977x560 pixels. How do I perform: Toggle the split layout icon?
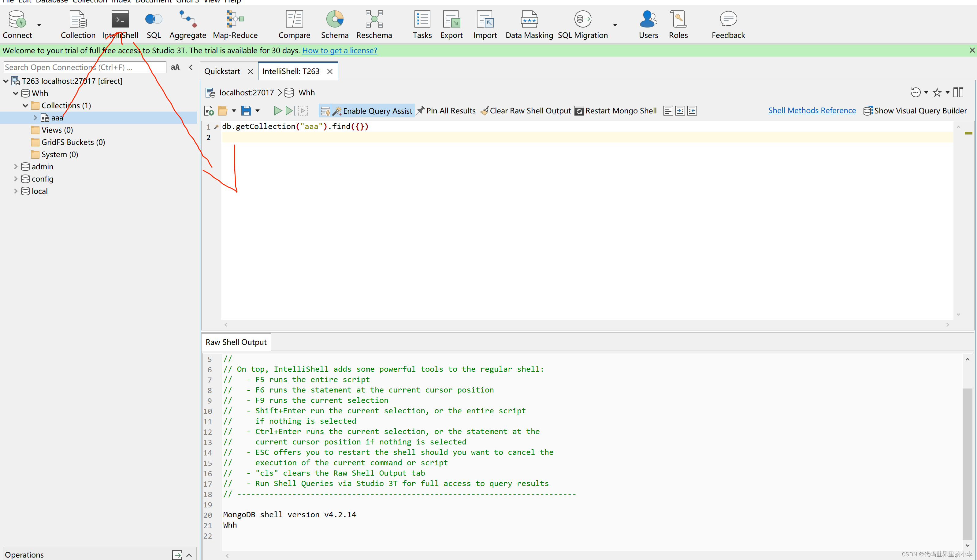[x=959, y=92]
